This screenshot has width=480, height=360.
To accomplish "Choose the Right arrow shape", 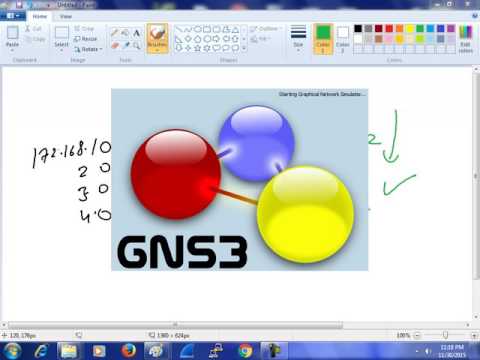I will point(216,39).
